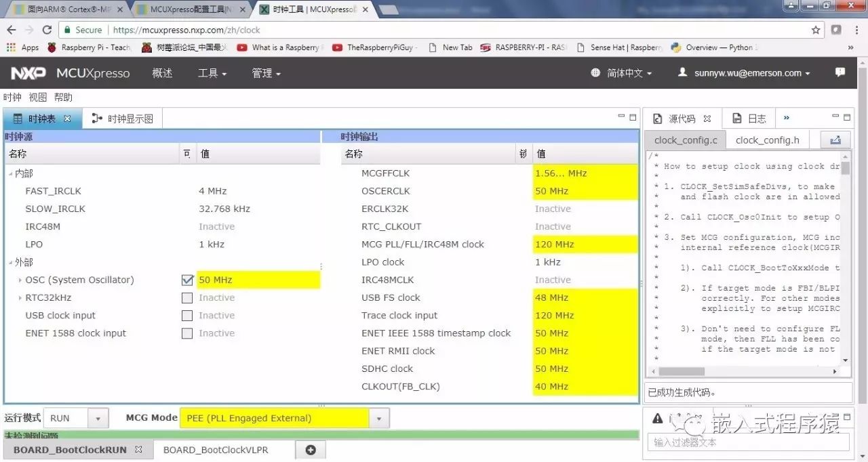Select the FAST_IRCLK row
The height and width of the screenshot is (462, 868).
161,191
